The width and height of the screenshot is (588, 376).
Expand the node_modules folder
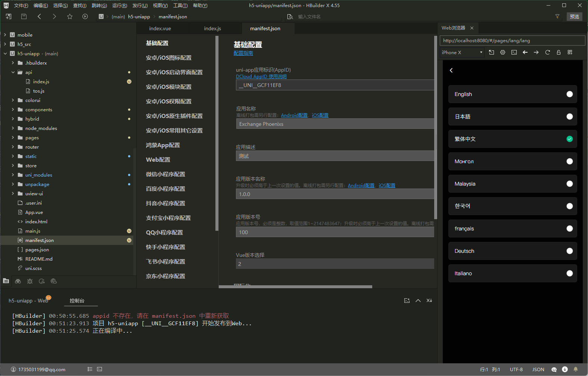click(x=13, y=128)
